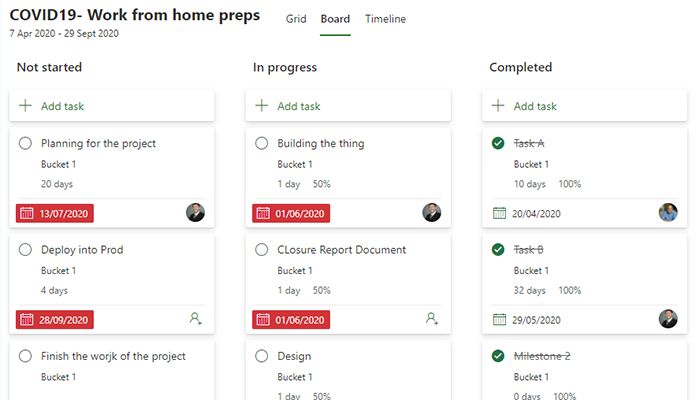Screen dimensions: 700x400
Task: Click calendar icon on Task A due date
Action: (499, 213)
